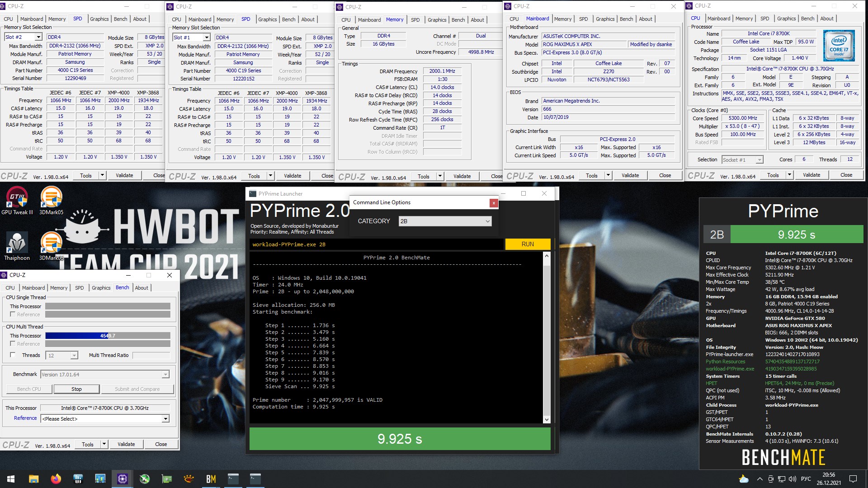Click Tools in the Intel Core i7 8700K CPU window
The height and width of the screenshot is (488, 868).
773,175
